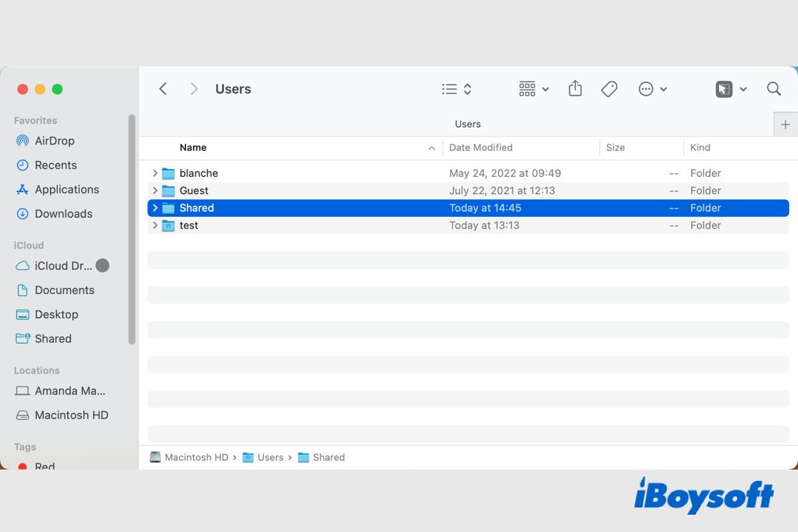This screenshot has width=798, height=532.
Task: Click date Today at 14:45
Action: pos(485,208)
